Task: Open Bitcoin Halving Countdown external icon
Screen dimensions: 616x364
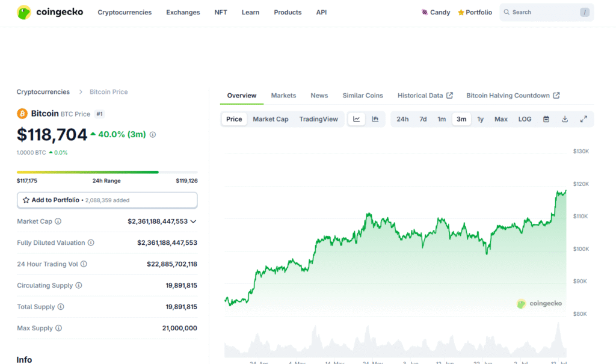Action: (x=556, y=96)
